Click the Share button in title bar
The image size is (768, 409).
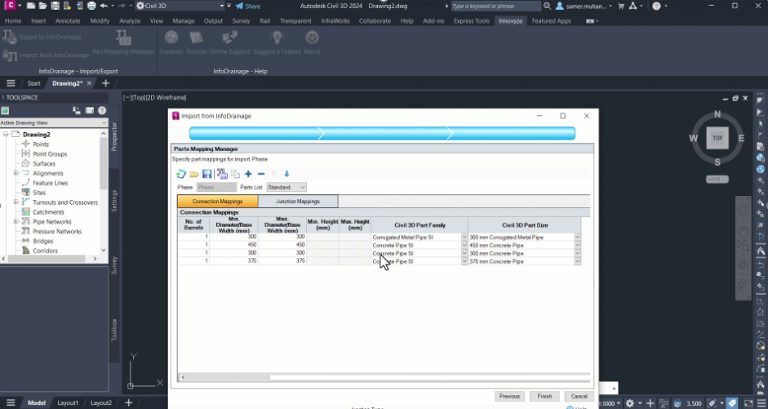click(248, 6)
